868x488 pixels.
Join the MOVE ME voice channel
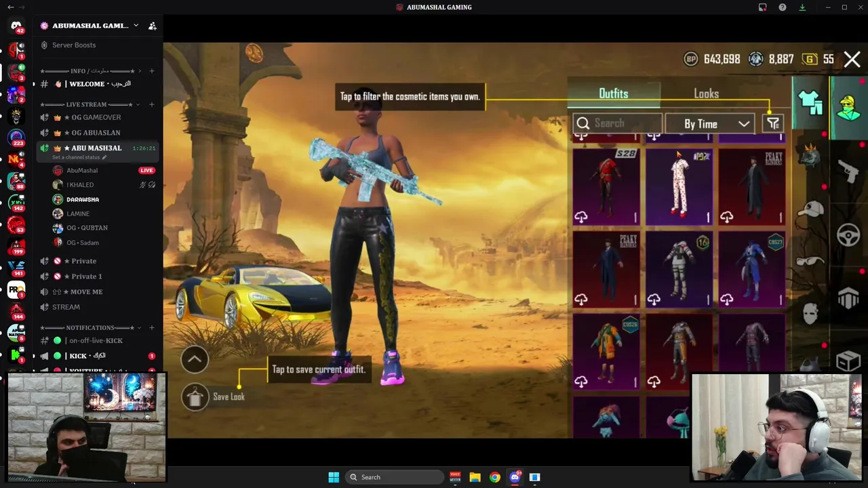click(x=98, y=292)
